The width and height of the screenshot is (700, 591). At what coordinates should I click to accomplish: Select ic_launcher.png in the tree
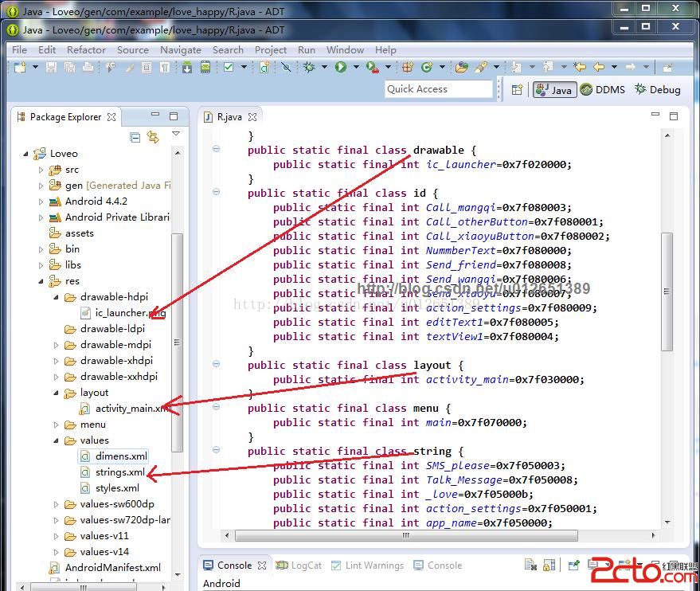coord(123,313)
